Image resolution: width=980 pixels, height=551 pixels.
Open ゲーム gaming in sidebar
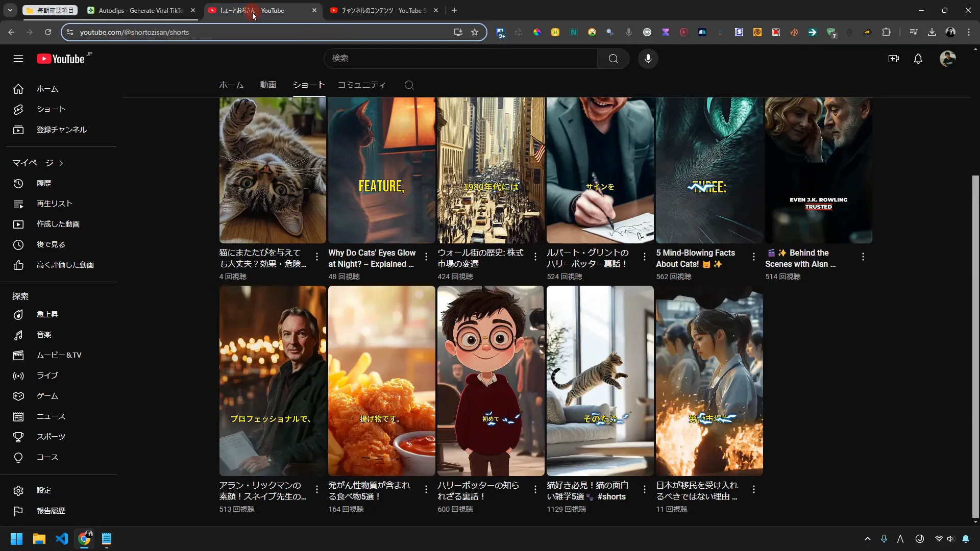pyautogui.click(x=61, y=396)
